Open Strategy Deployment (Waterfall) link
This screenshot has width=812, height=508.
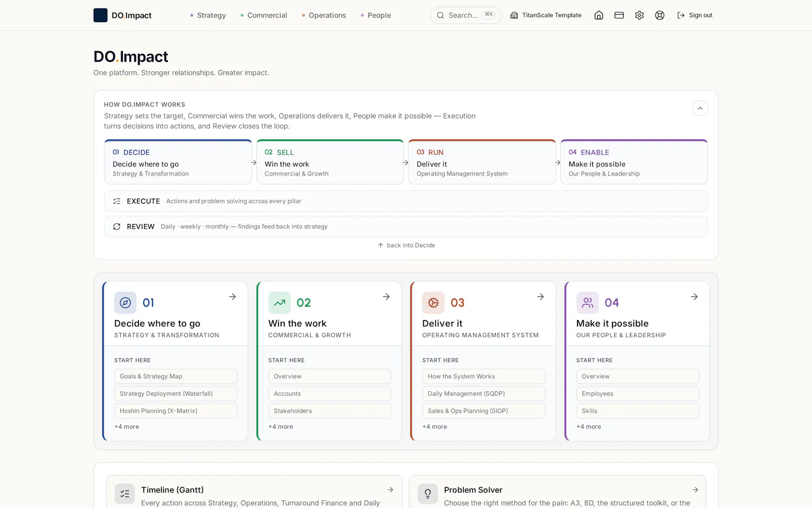point(176,394)
